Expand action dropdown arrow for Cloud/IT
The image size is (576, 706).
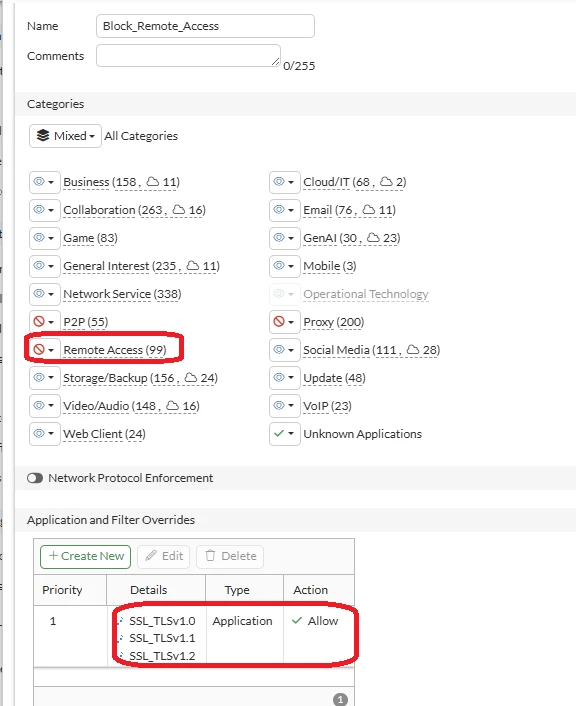click(x=291, y=182)
